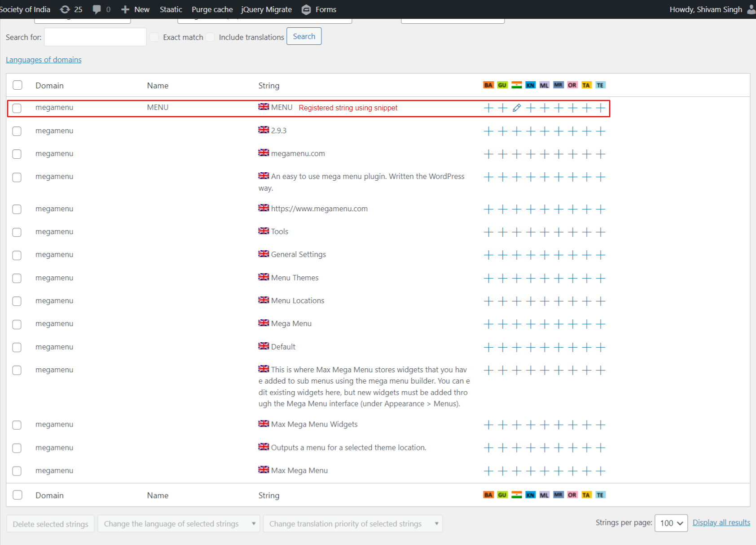Screen dimensions: 756x545
Task: Add Bengali translation for MENU string
Action: tap(488, 108)
